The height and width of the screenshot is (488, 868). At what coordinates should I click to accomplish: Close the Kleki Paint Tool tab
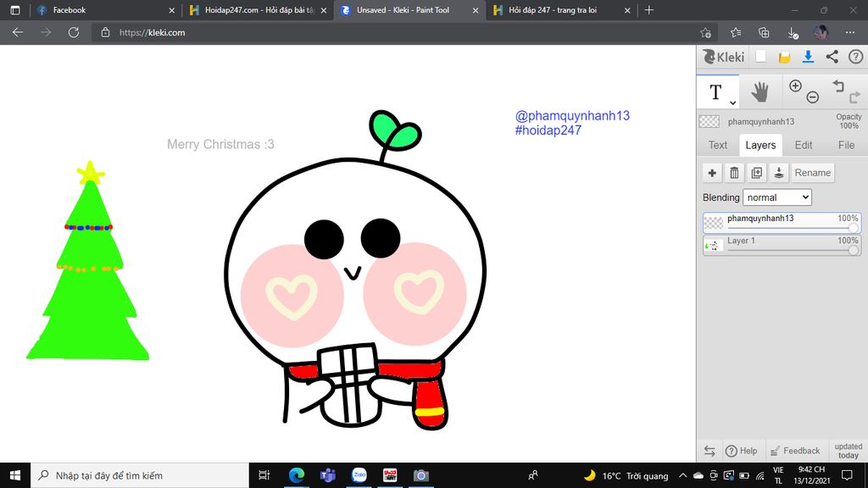476,10
